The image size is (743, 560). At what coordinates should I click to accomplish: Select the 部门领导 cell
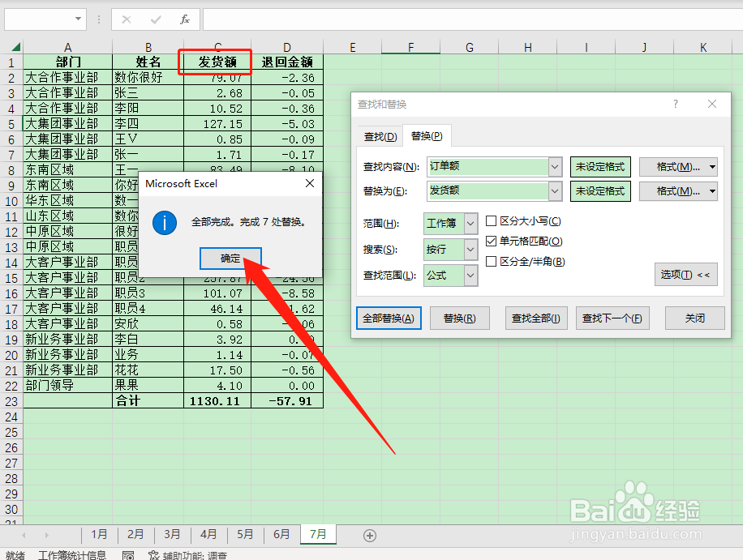(68, 386)
